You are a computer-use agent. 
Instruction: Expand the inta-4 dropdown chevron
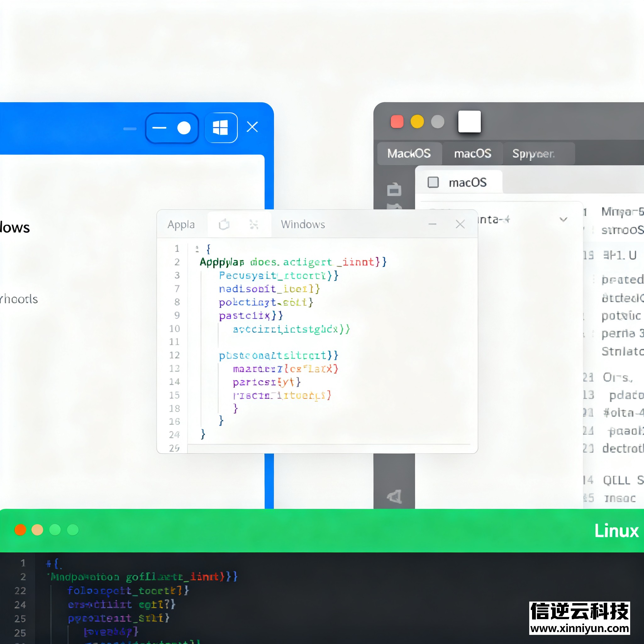point(563,219)
